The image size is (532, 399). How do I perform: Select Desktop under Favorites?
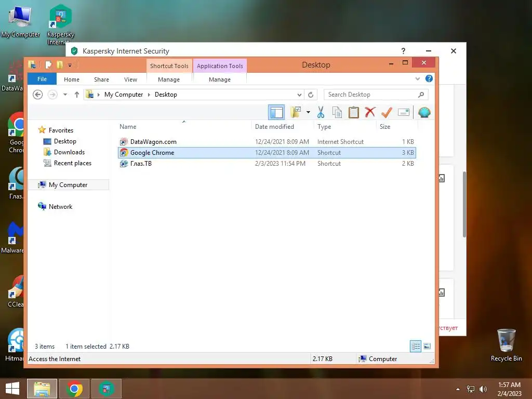pos(65,141)
